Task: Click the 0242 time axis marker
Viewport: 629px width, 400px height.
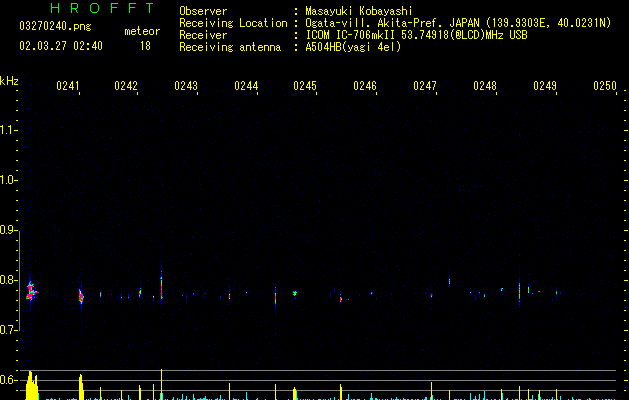Action: [x=126, y=86]
